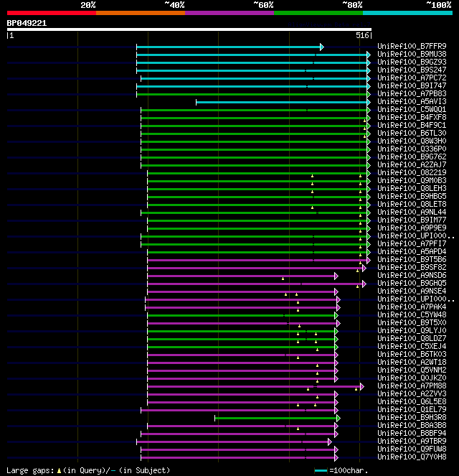Select the UniRef100_A2WT18 label
The image size is (459, 476).
click(x=412, y=362)
